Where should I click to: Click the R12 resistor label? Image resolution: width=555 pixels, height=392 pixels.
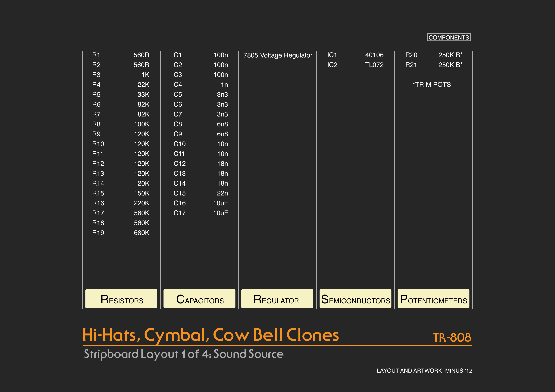98,164
